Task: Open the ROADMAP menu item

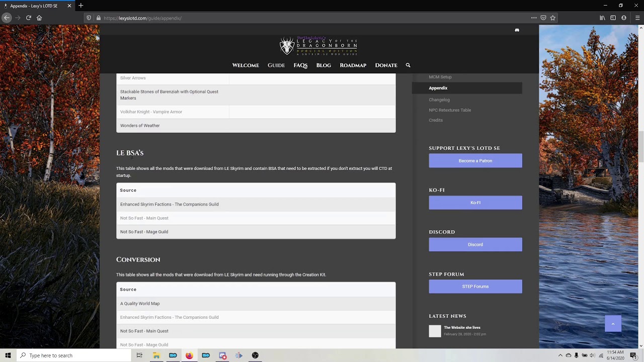Action: pyautogui.click(x=353, y=65)
